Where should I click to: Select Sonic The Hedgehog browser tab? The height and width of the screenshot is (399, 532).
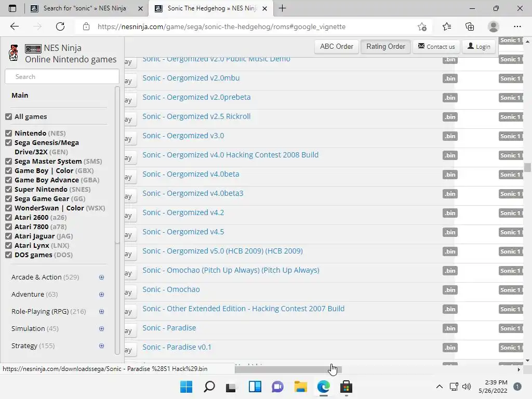(211, 8)
